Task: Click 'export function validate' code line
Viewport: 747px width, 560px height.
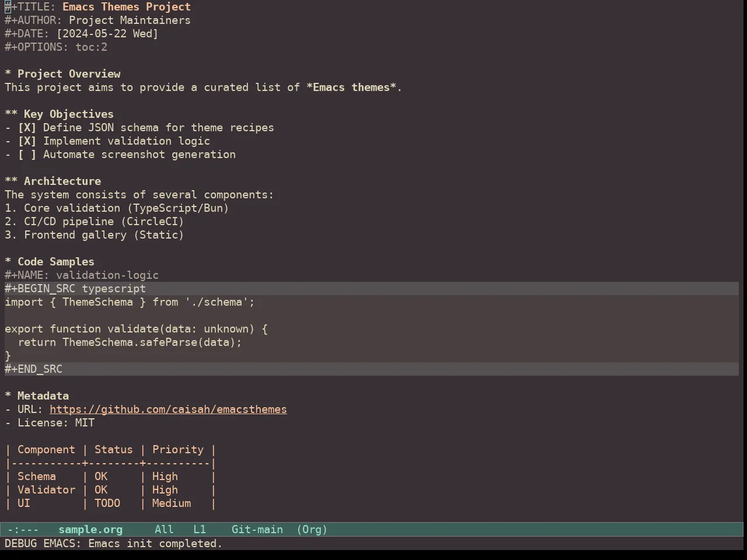Action: tap(136, 329)
